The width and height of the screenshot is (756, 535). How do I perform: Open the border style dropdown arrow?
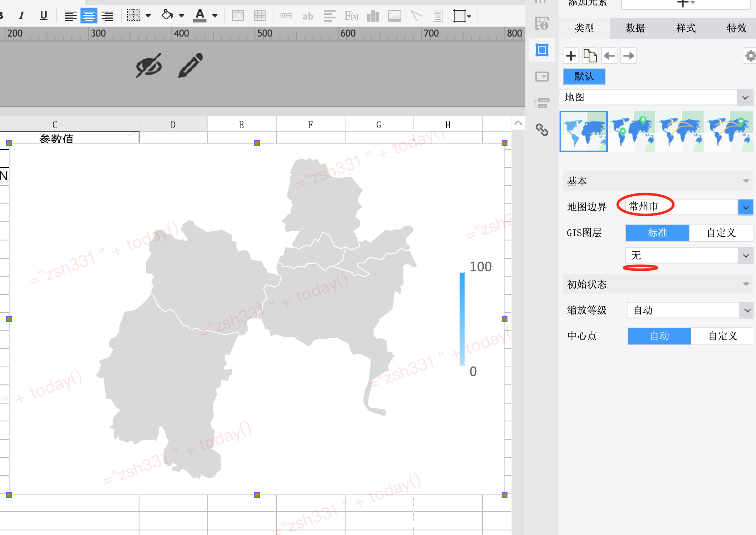148,16
